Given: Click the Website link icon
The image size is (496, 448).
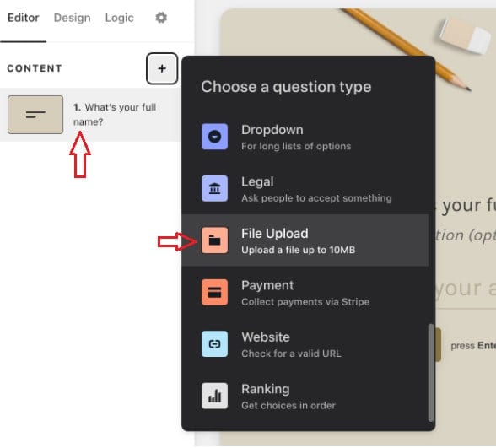Looking at the screenshot, I should pyautogui.click(x=214, y=344).
